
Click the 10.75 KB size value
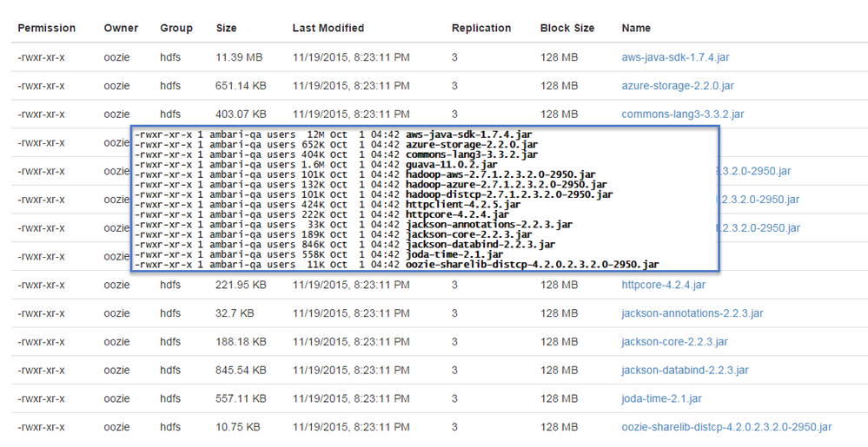(x=237, y=427)
